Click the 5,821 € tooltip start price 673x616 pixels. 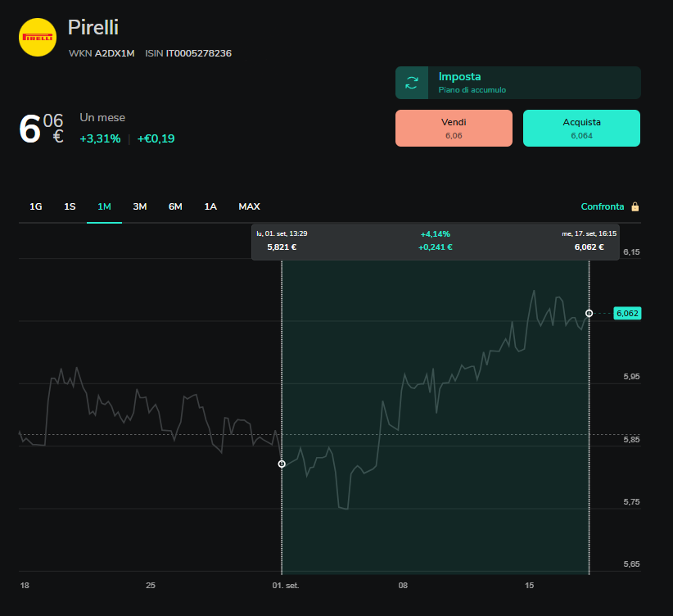282,247
